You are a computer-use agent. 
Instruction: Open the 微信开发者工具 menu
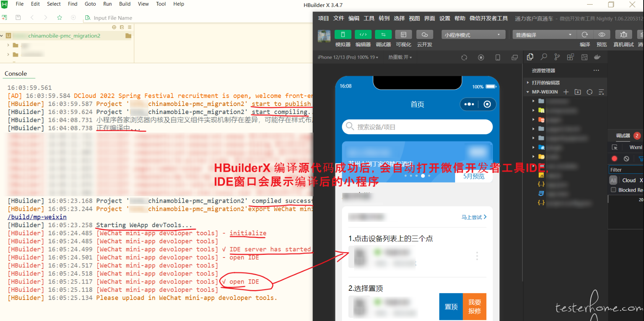coord(489,18)
